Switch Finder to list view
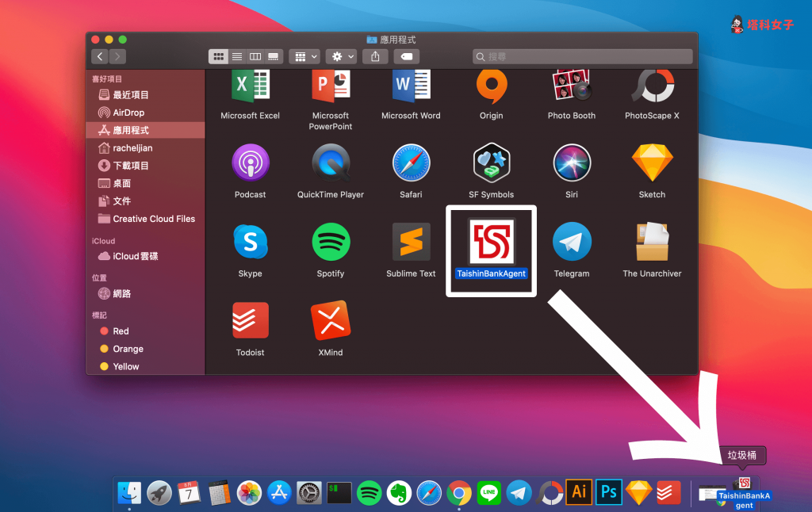The image size is (812, 512). click(236, 56)
